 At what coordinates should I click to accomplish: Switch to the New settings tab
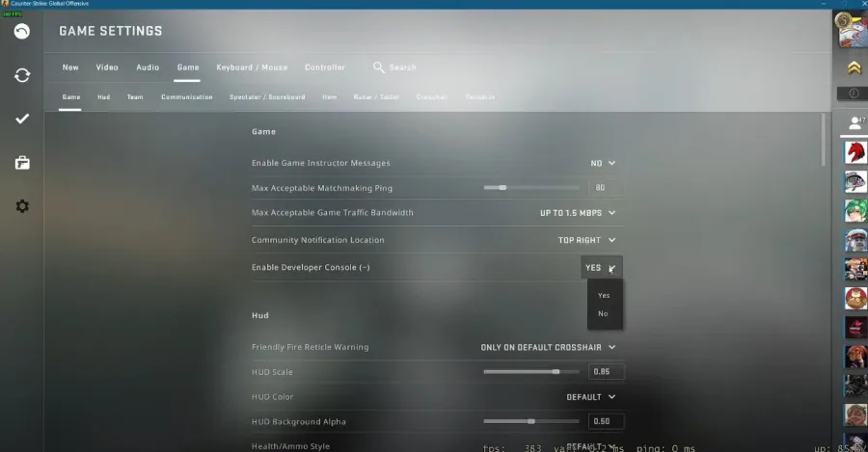click(70, 67)
